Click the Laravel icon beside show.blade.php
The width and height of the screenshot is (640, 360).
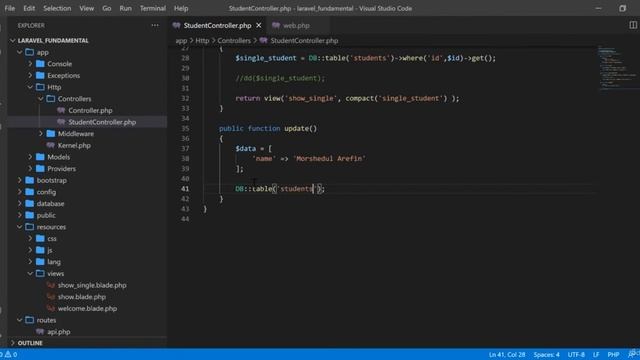click(51, 297)
